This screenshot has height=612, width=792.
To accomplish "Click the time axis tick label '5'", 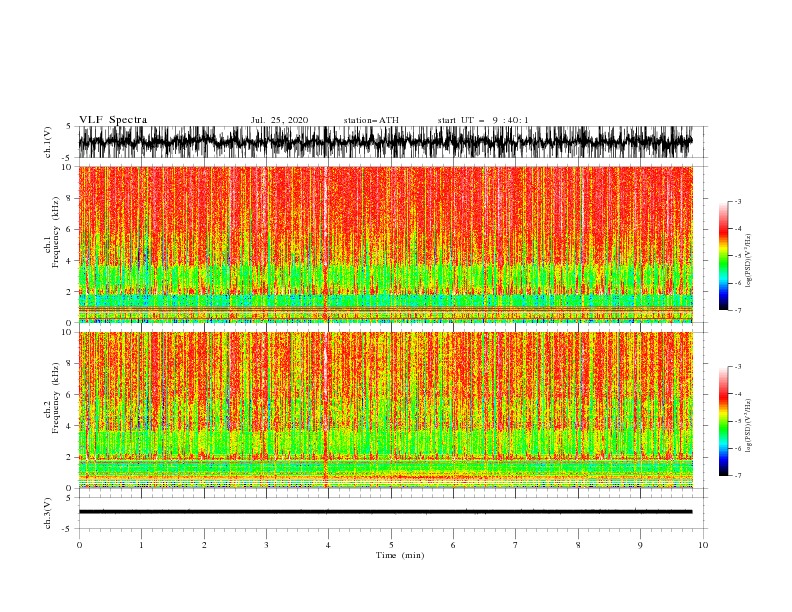I will 391,545.
